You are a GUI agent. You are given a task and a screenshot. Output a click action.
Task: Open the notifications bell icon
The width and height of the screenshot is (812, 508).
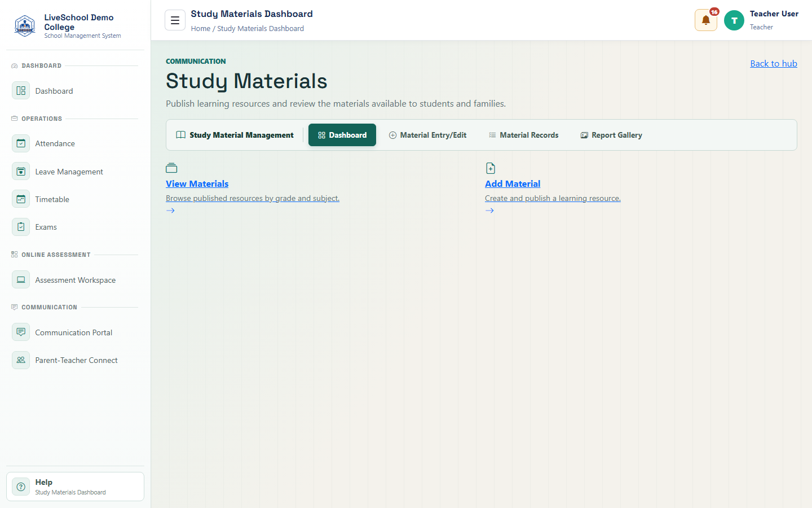[705, 20]
